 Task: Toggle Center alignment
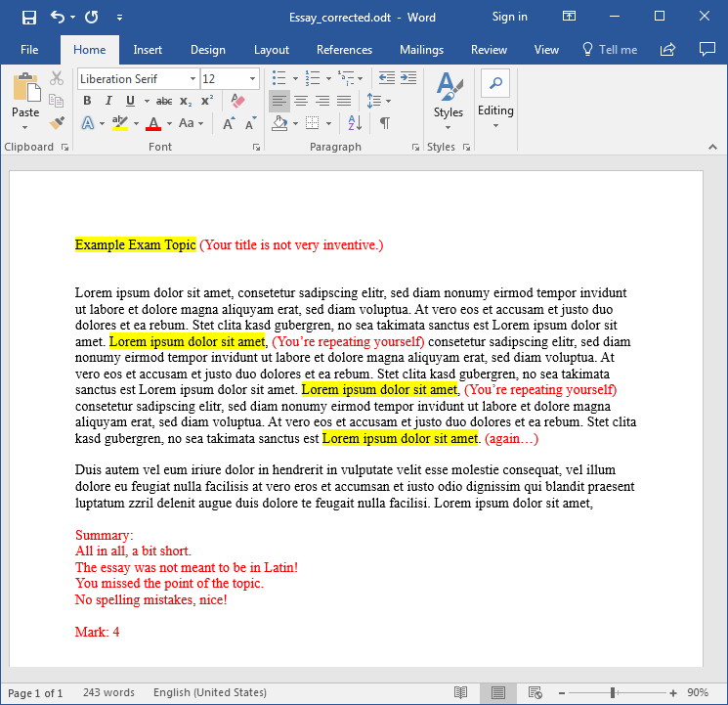[x=301, y=101]
